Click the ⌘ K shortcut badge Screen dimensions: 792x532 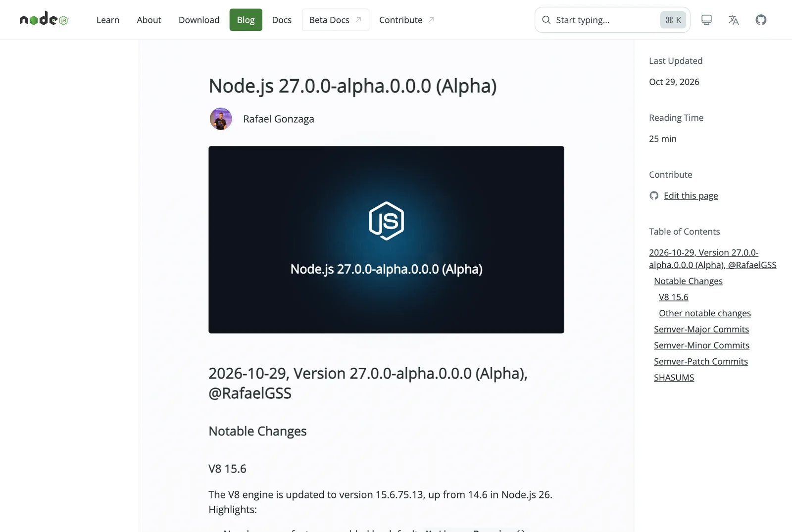point(673,20)
